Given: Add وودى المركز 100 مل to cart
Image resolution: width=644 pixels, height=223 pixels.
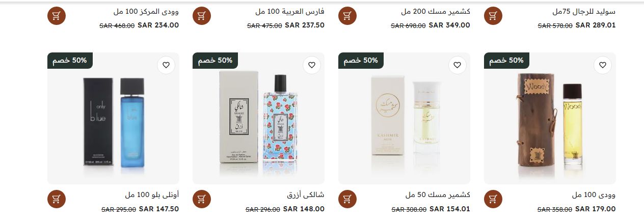Looking at the screenshot, I should coord(57,15).
